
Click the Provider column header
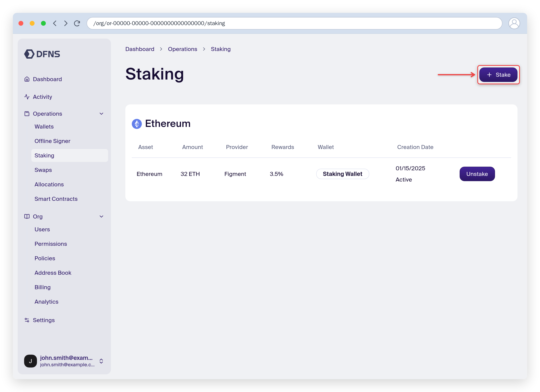[x=237, y=147]
